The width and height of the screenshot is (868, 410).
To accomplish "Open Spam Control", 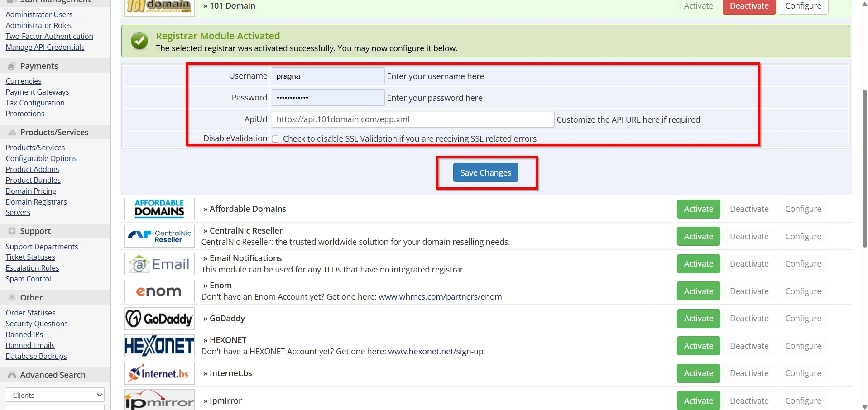I will click(28, 279).
